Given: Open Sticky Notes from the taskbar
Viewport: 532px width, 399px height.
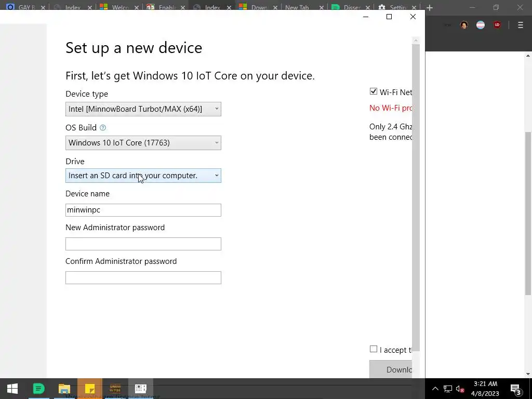Looking at the screenshot, I should [89, 389].
